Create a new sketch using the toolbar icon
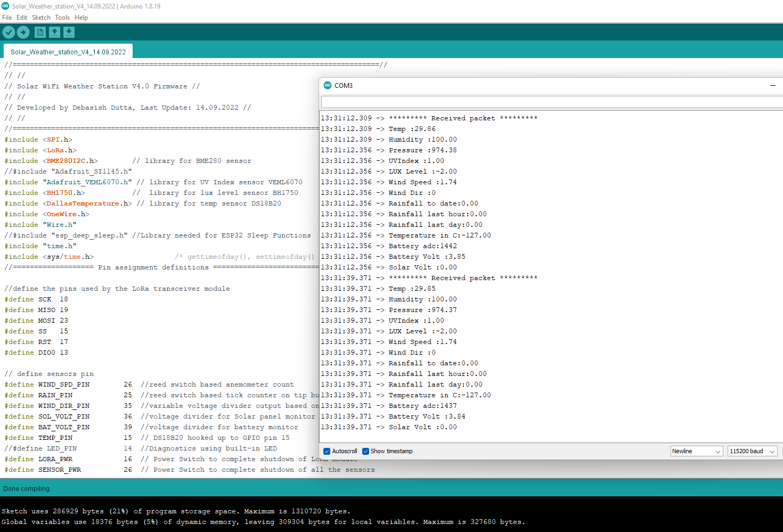This screenshot has height=532, width=783. click(x=40, y=32)
